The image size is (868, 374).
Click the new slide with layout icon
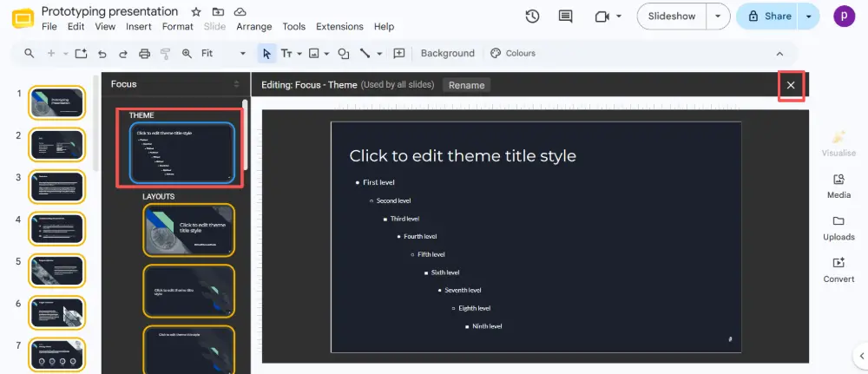click(x=82, y=53)
